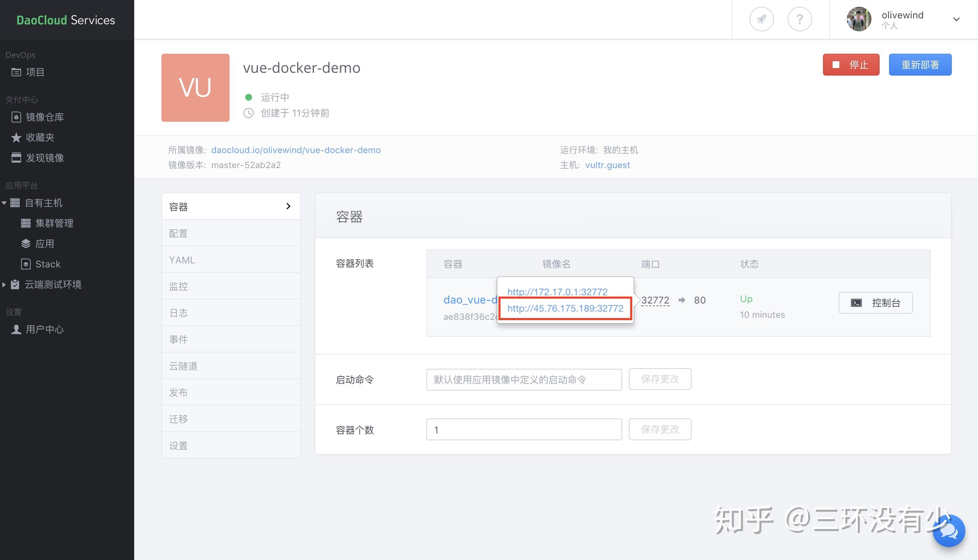This screenshot has height=560, width=978.
Task: Click the rocket icon in header
Action: pyautogui.click(x=761, y=19)
